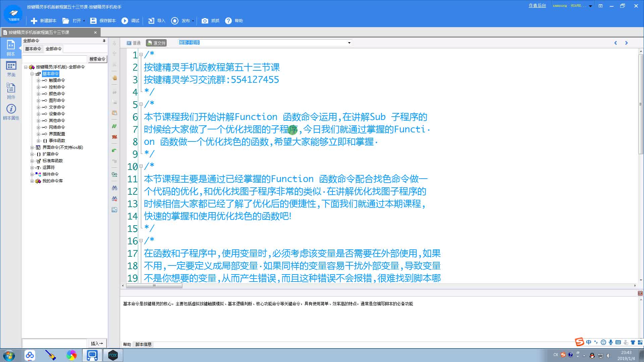Open the 抓抓 camera capture tool
The width and height of the screenshot is (644, 362).
click(210, 21)
